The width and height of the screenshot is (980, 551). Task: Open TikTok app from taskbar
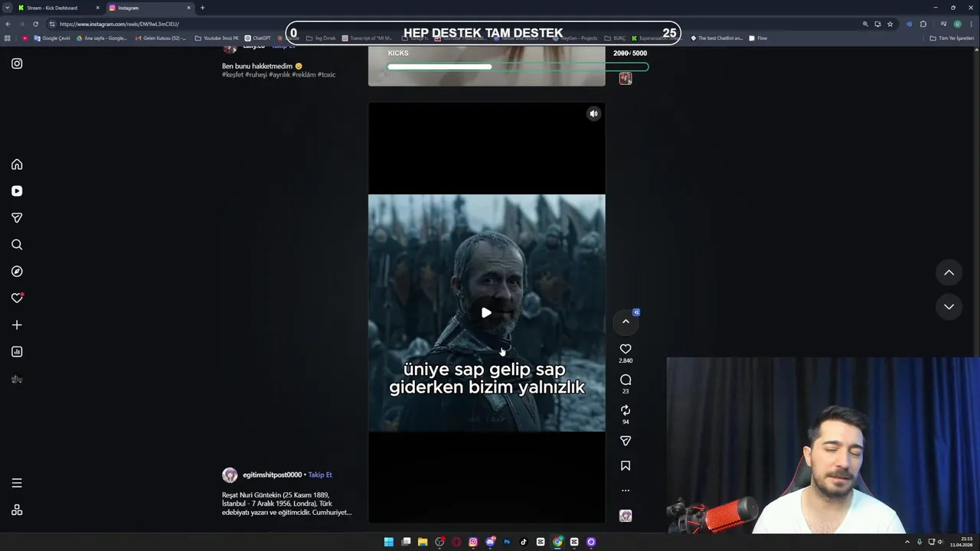[x=524, y=542]
